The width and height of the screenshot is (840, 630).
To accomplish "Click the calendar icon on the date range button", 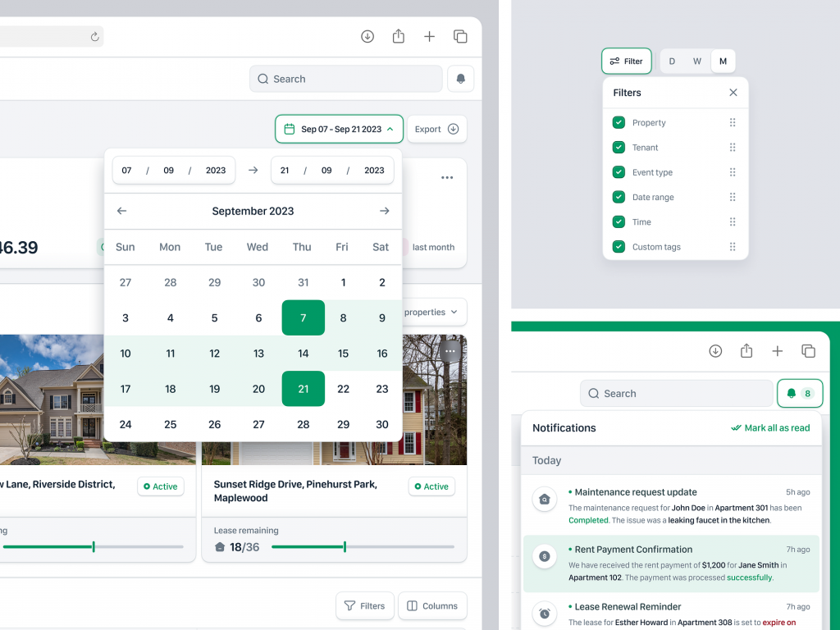I will (289, 129).
